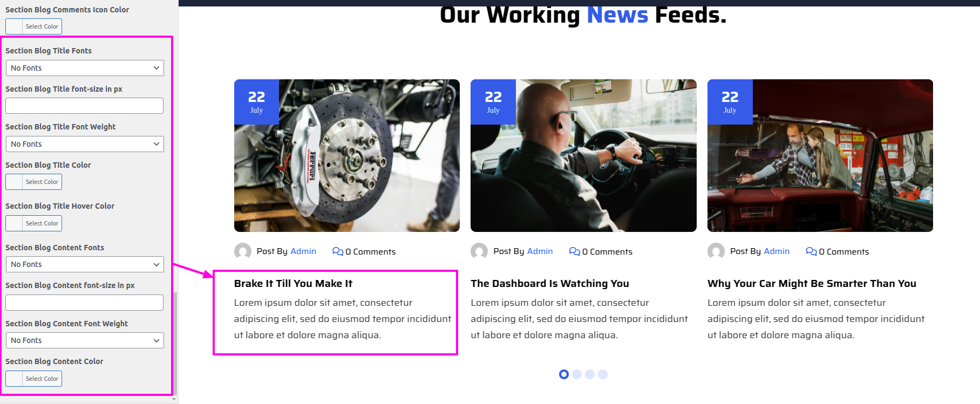Open the Section Blog Title Font Weight dropdown
This screenshot has width=980, height=404.
click(x=85, y=144)
